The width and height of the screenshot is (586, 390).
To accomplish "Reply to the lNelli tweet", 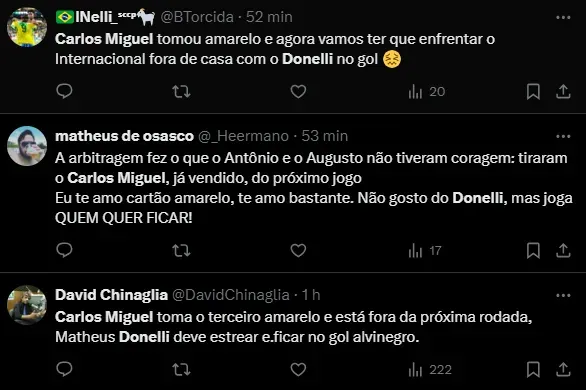I will coord(64,91).
